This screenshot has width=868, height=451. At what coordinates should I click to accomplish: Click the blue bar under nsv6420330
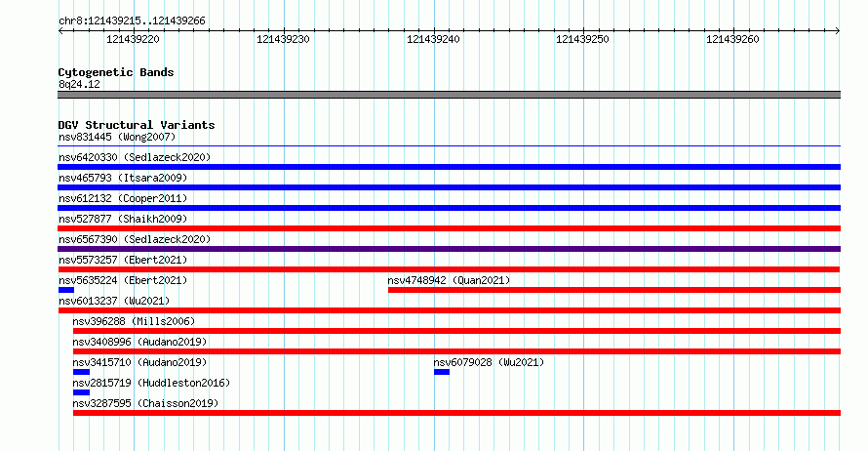449,167
